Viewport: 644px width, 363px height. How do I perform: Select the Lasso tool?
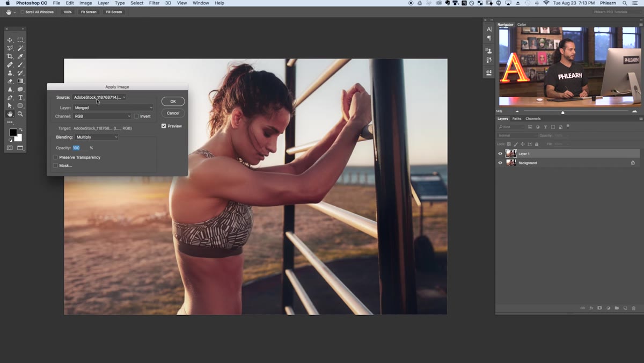click(x=10, y=48)
